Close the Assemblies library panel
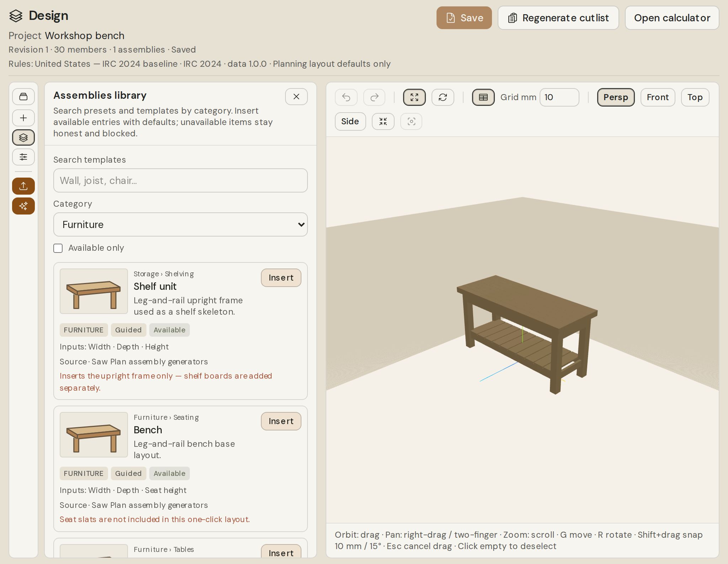 click(296, 97)
